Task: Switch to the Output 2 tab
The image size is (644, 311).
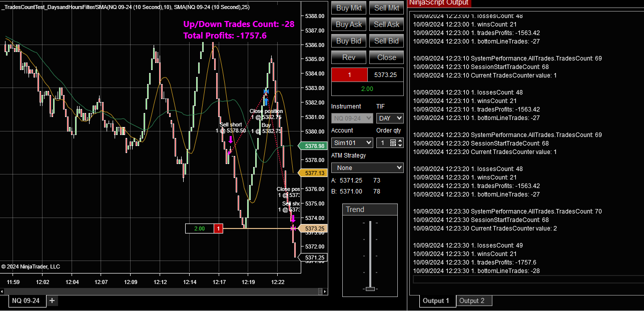Action: 473,300
